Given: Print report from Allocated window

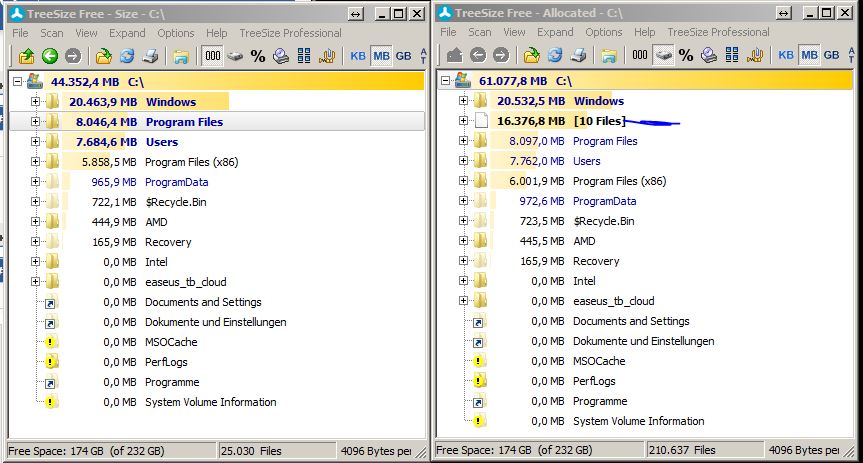Looking at the screenshot, I should point(578,55).
